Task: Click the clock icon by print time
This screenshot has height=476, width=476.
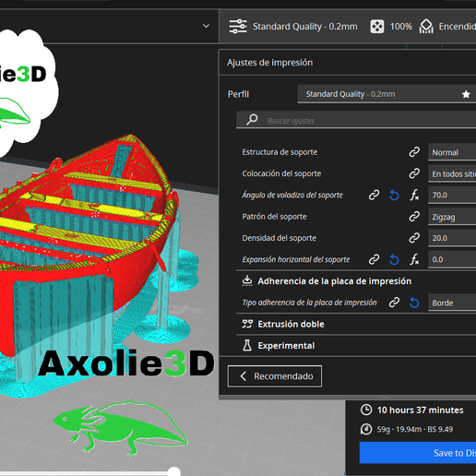Action: click(x=366, y=410)
